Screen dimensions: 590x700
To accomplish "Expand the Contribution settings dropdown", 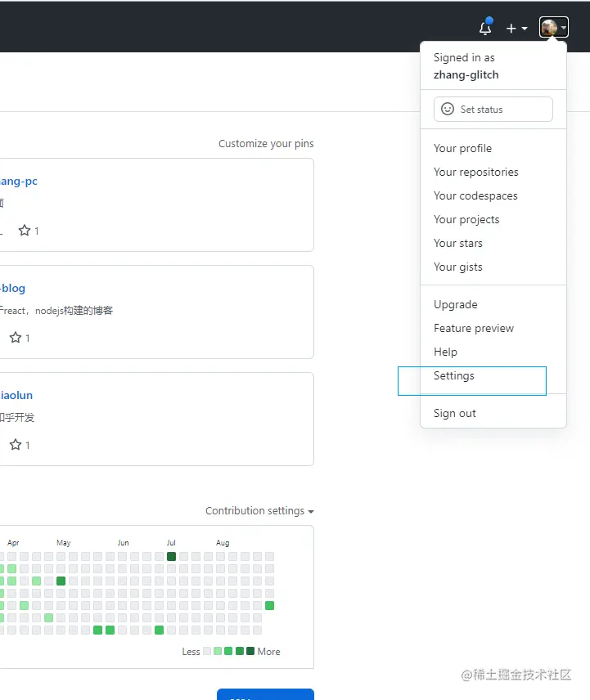I will (259, 511).
